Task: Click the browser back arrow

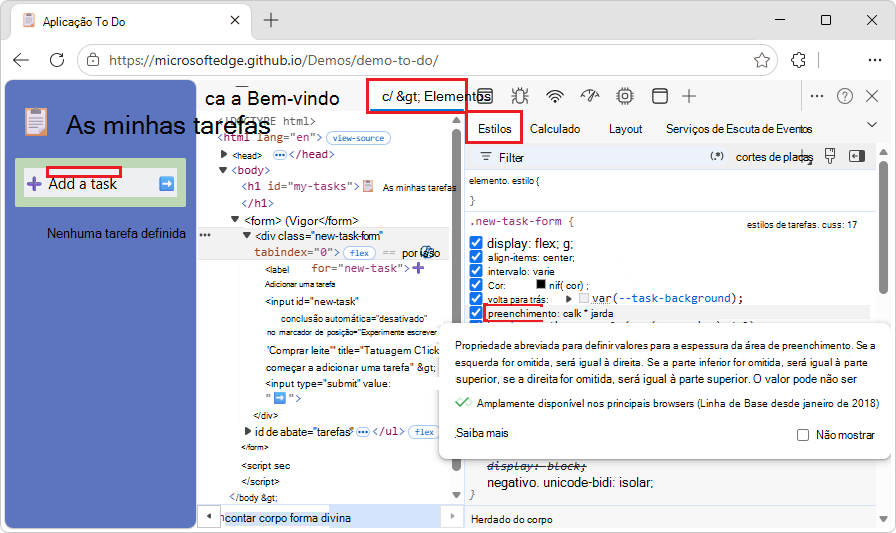Action: coord(21,60)
